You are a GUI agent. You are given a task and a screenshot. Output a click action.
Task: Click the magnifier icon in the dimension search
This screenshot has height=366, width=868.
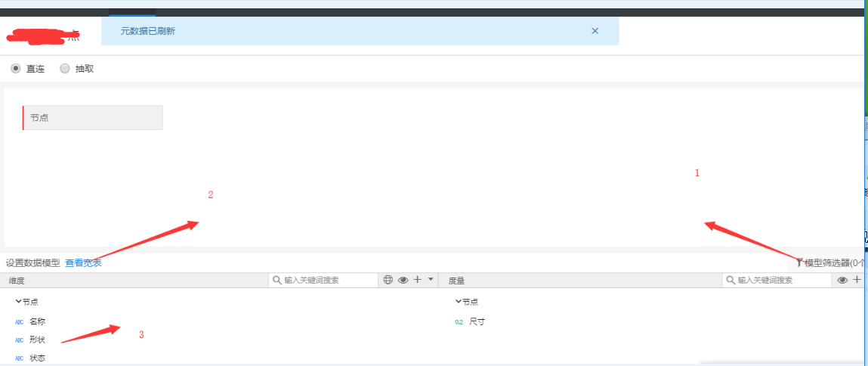[x=276, y=281]
